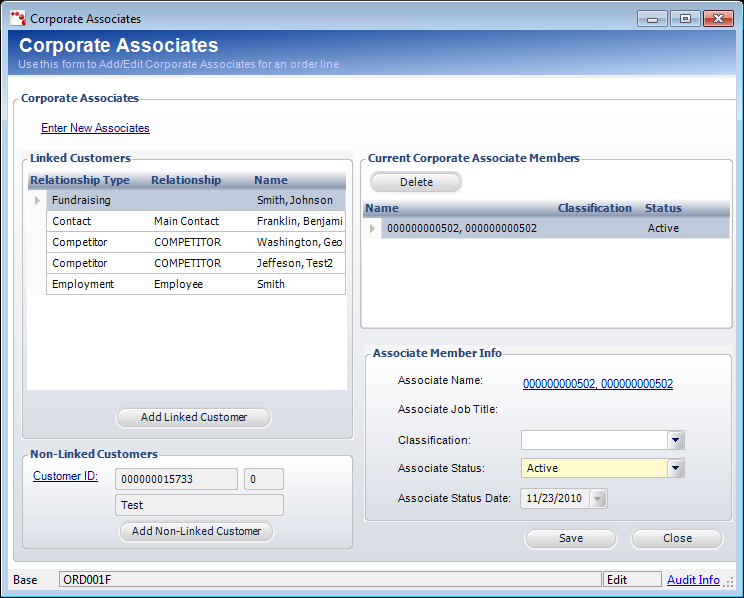
Task: Click the row indicator arrow beside Fundraising
Action: pos(37,200)
